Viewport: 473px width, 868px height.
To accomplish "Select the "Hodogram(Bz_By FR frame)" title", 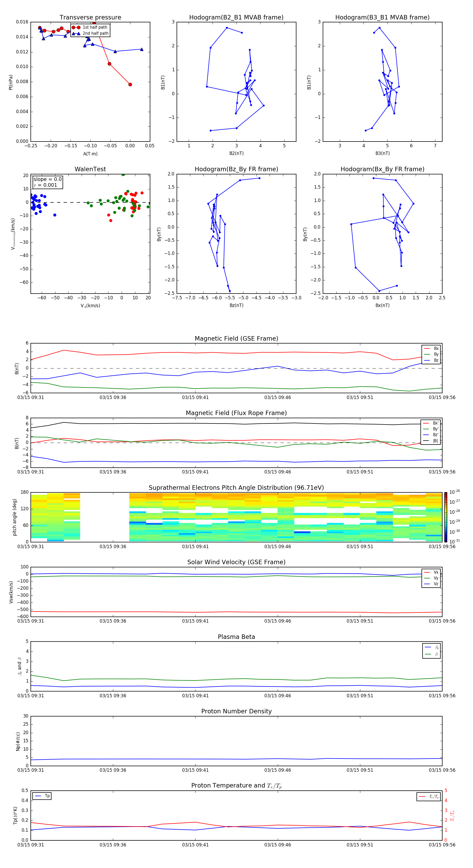I will pyautogui.click(x=236, y=169).
